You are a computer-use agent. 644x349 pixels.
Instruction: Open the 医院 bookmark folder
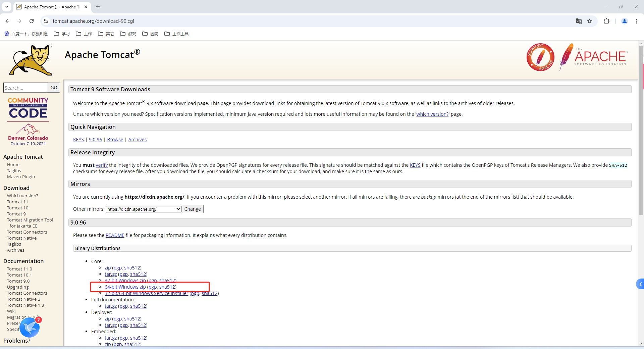(x=150, y=34)
